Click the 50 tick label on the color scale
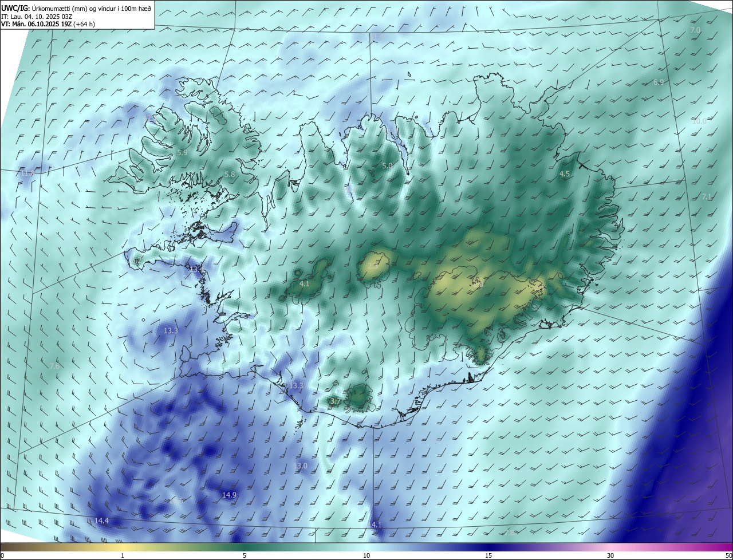Viewport: 733px width, 560px height. click(x=728, y=555)
